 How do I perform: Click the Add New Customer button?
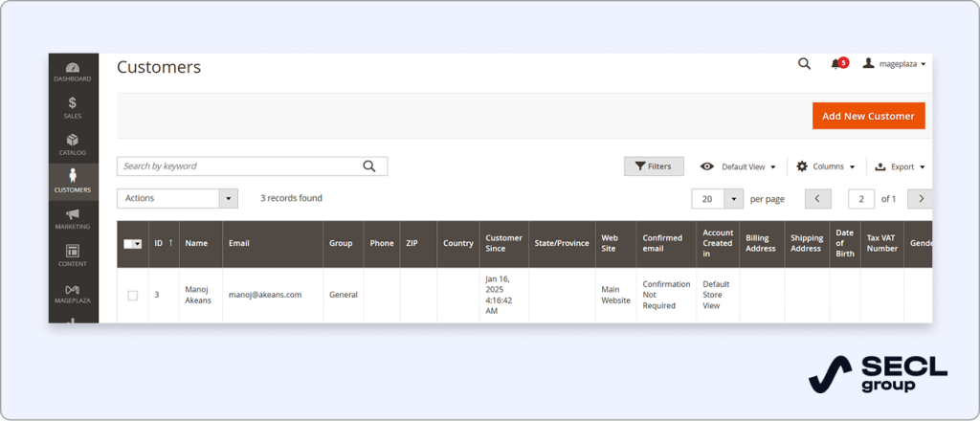coord(868,116)
